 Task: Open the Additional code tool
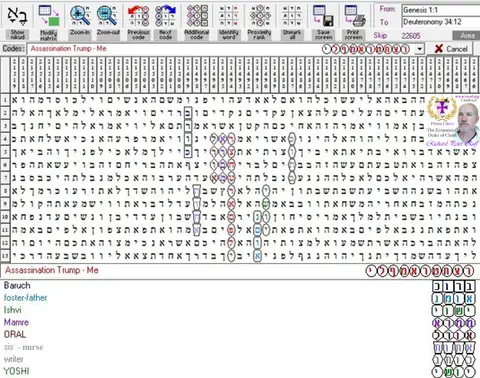(197, 21)
